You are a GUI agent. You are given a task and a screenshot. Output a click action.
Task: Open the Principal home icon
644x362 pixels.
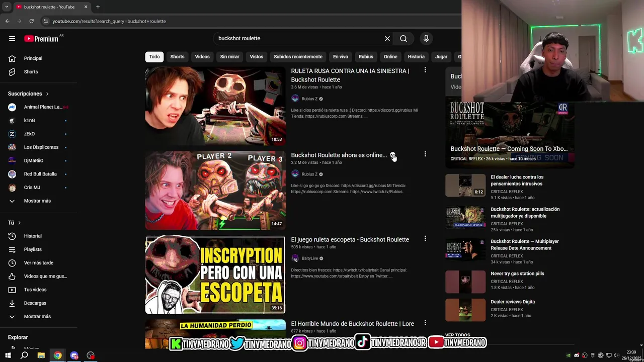(12, 58)
